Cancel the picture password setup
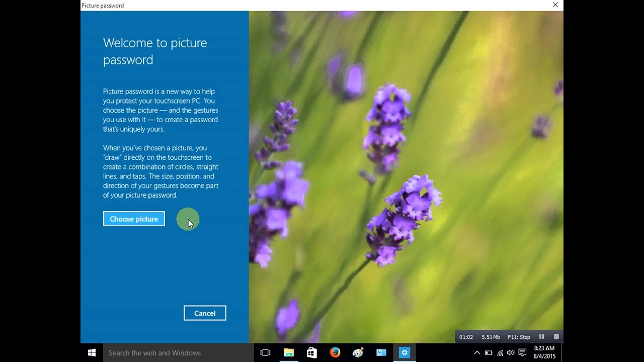The image size is (644, 362). point(205,313)
